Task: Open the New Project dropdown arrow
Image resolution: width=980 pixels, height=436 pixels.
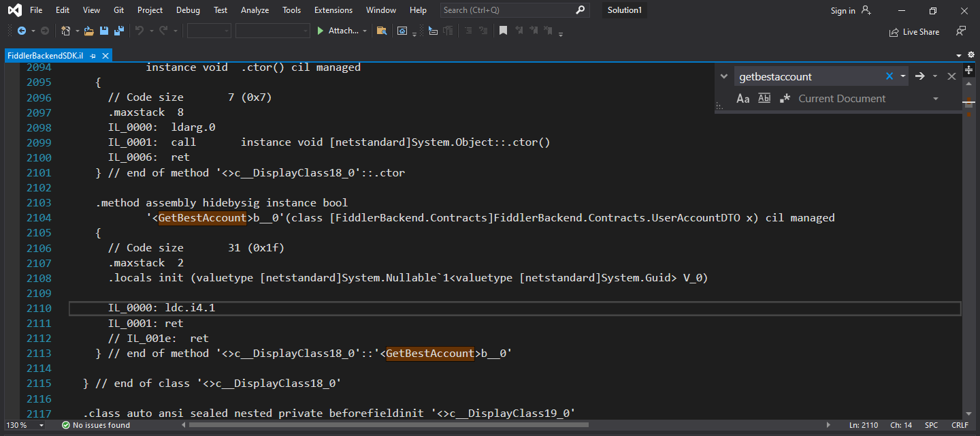Action: (x=77, y=31)
